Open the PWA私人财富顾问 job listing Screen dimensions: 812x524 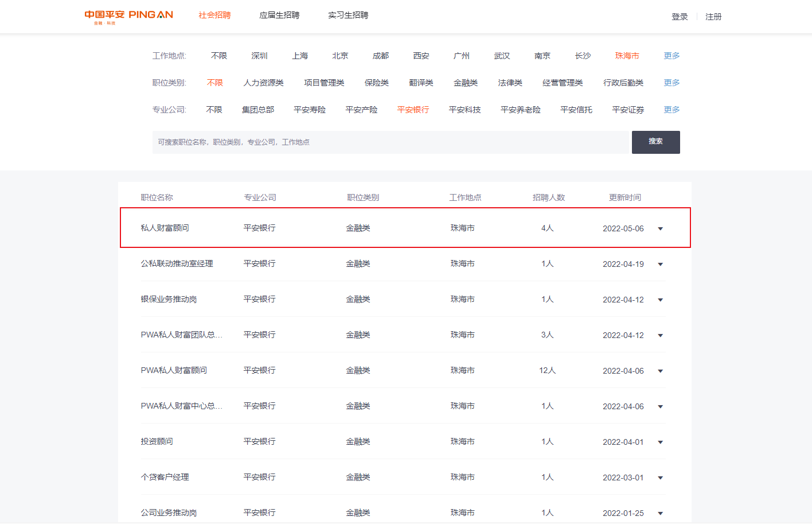click(x=174, y=370)
